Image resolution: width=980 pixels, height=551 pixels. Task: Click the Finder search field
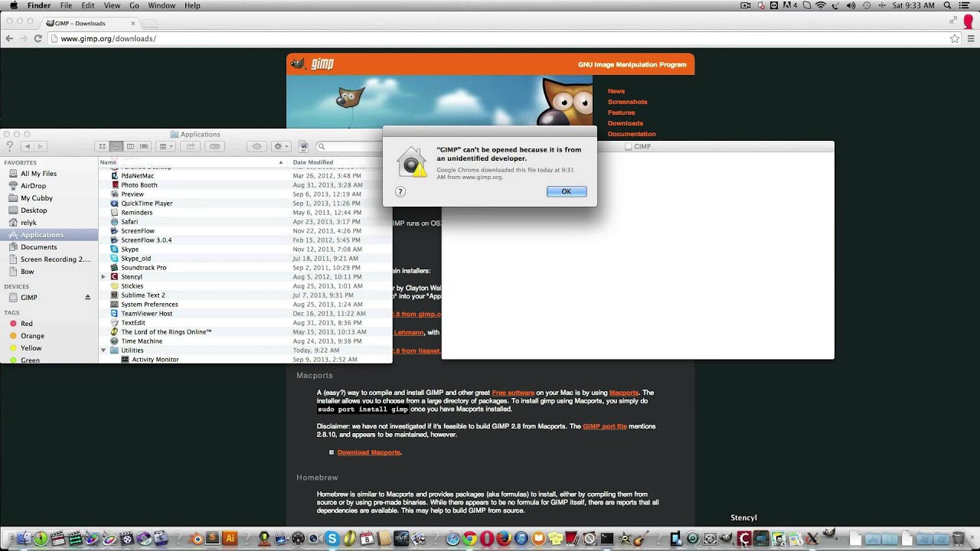click(x=348, y=146)
